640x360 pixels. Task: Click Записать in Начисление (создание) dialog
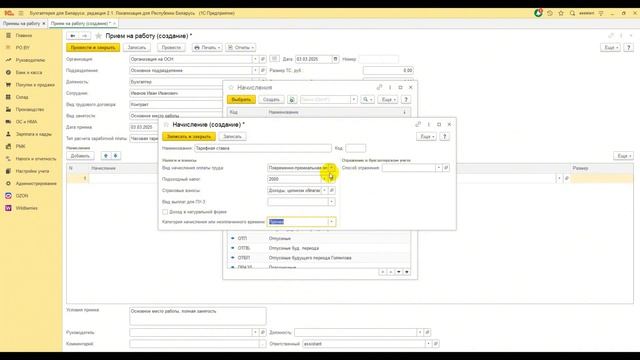point(232,137)
